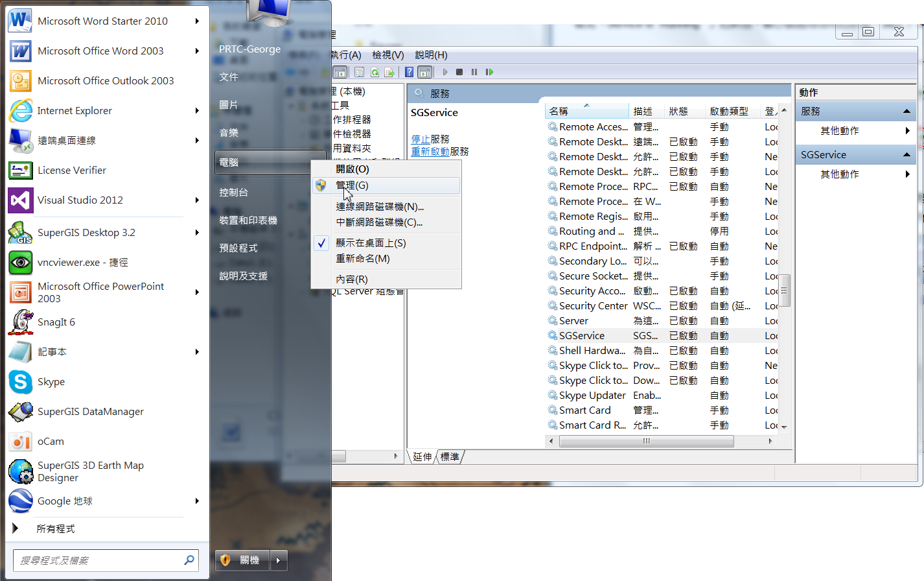Open 裝置和印表機 from Start menu
This screenshot has width=924, height=581.
pos(248,220)
